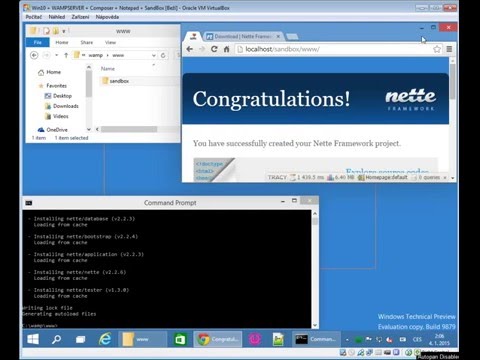Open the Chrome hamburger menu
Viewport: 480px width, 360px height.
coord(449,49)
